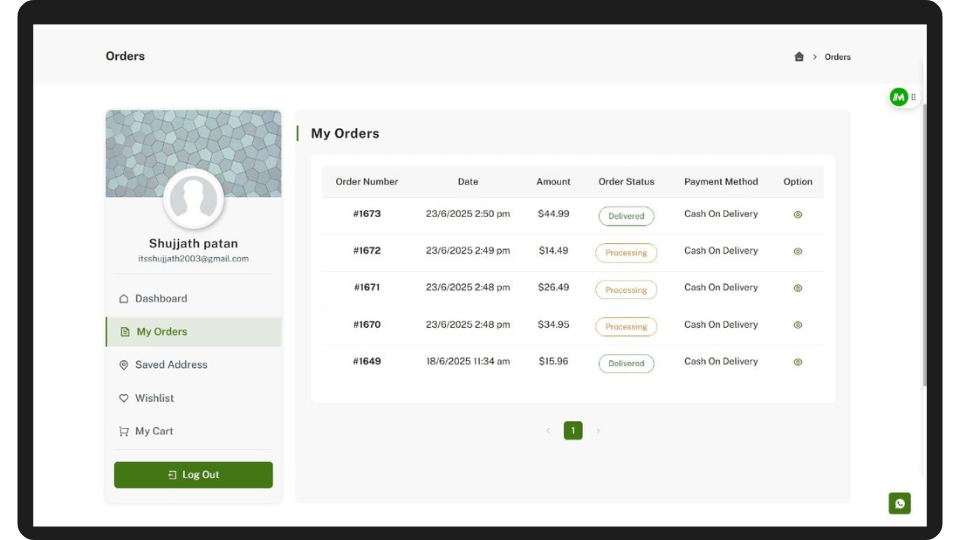960x540 pixels.
Task: Click order number #1670
Action: coord(367,324)
